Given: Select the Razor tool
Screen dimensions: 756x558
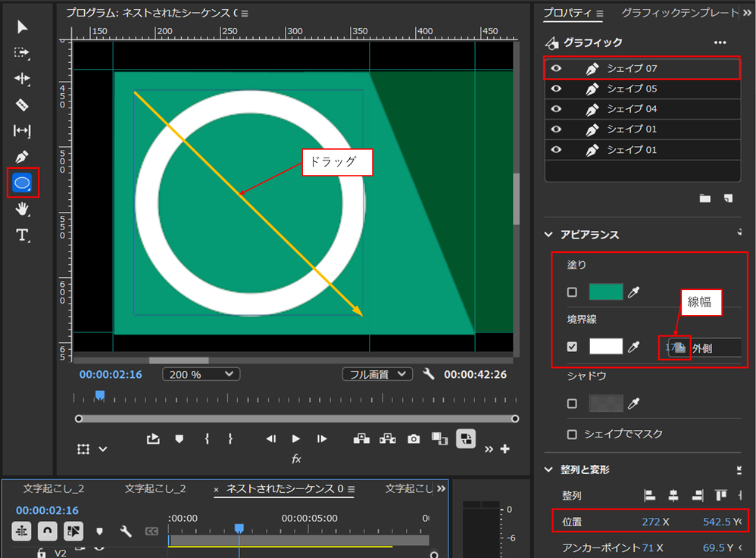Looking at the screenshot, I should [x=22, y=104].
